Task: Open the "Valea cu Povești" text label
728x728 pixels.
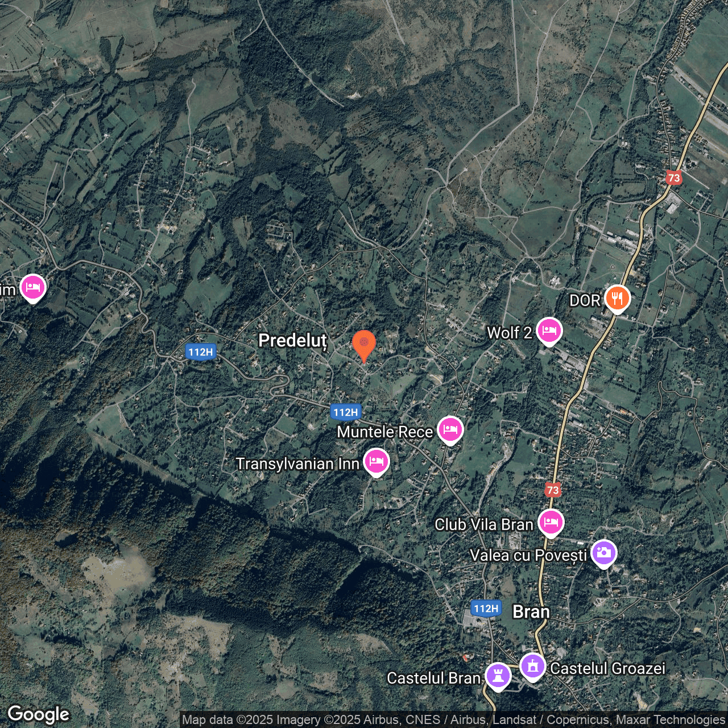Action: coord(528,555)
